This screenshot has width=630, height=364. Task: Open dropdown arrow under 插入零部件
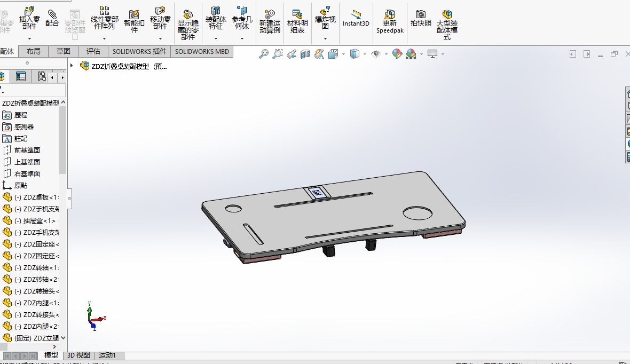click(x=29, y=38)
